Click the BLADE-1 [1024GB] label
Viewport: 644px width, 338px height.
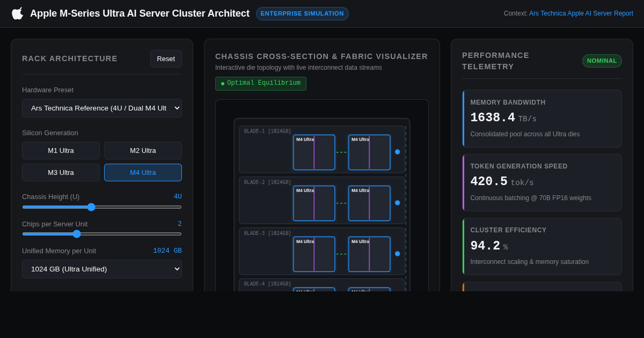click(268, 131)
